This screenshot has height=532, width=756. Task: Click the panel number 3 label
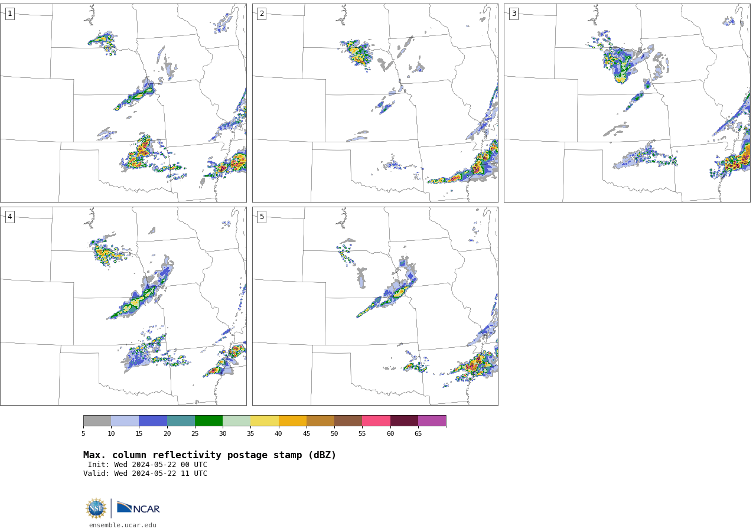513,14
